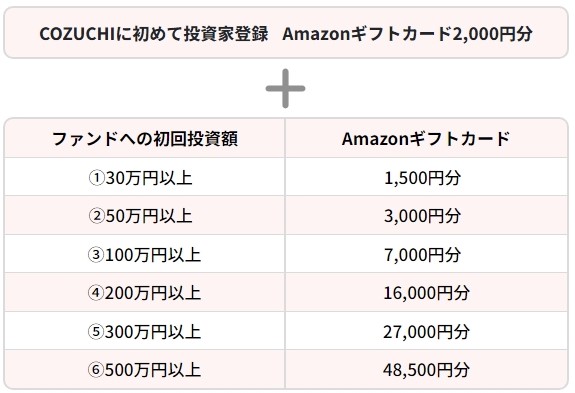Click the Amazonギフトカード column header
The height and width of the screenshot is (393, 575).
coord(426,139)
